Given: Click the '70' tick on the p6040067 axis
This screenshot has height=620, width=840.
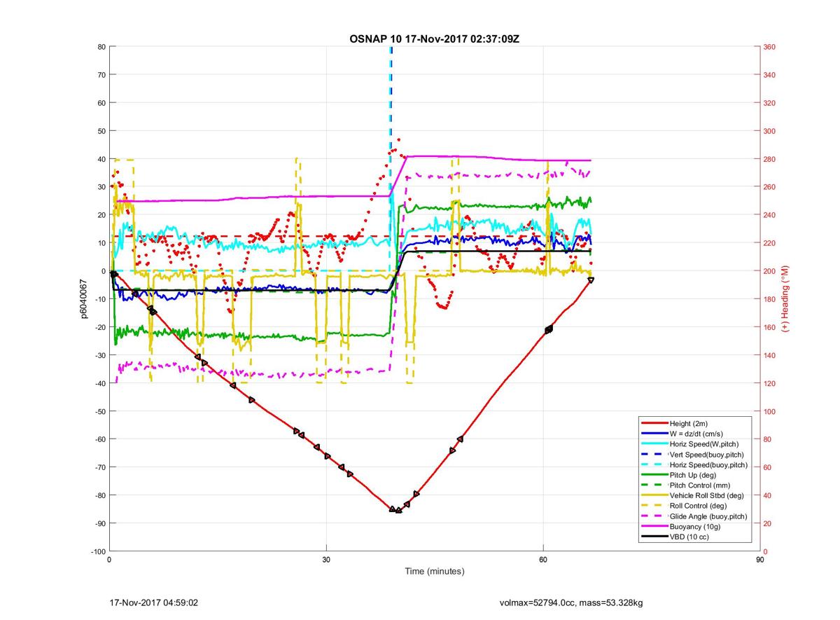Looking at the screenshot, I should coord(101,75).
